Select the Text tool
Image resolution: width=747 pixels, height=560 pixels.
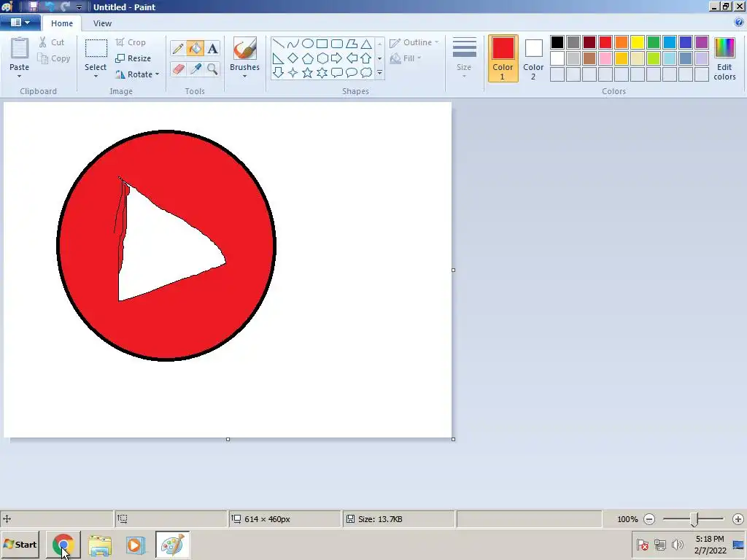[x=212, y=49]
